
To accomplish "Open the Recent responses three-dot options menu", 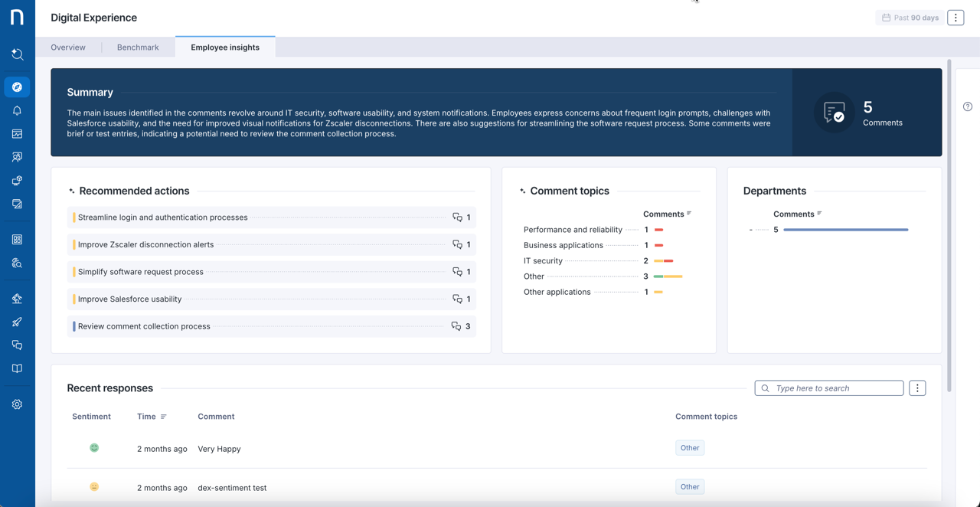I will click(x=917, y=388).
